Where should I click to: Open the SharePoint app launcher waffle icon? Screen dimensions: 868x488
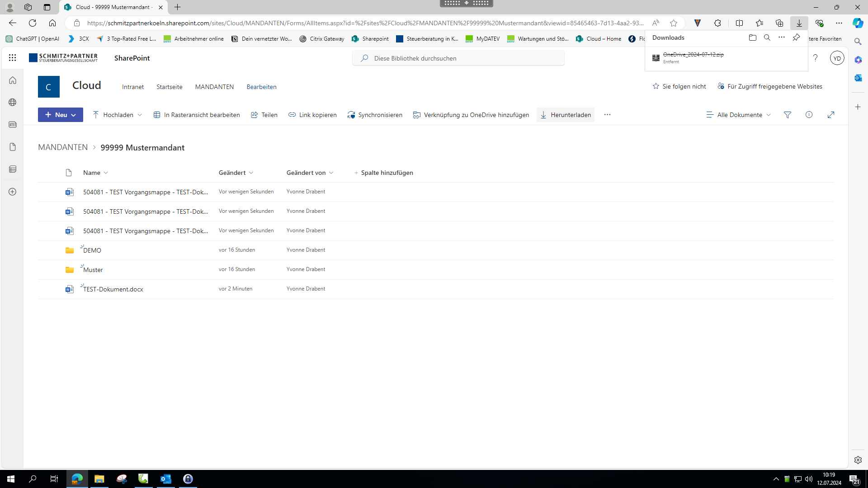click(x=12, y=58)
